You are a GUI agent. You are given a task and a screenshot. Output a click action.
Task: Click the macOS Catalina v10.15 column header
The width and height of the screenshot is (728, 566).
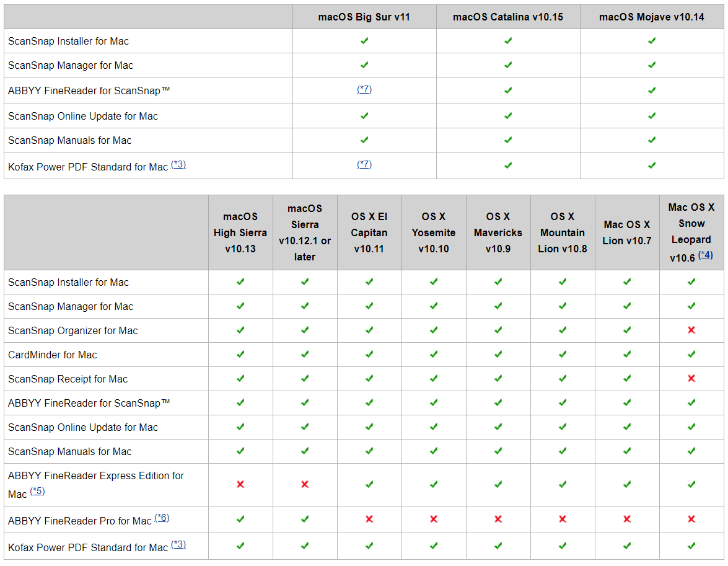tap(508, 17)
